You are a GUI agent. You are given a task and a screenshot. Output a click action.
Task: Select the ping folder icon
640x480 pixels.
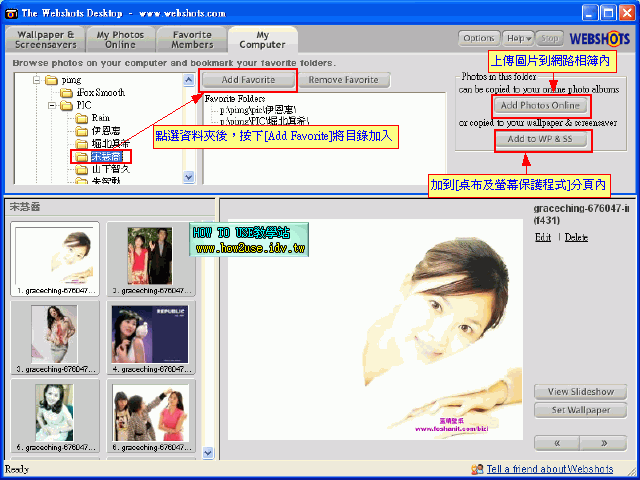51,80
